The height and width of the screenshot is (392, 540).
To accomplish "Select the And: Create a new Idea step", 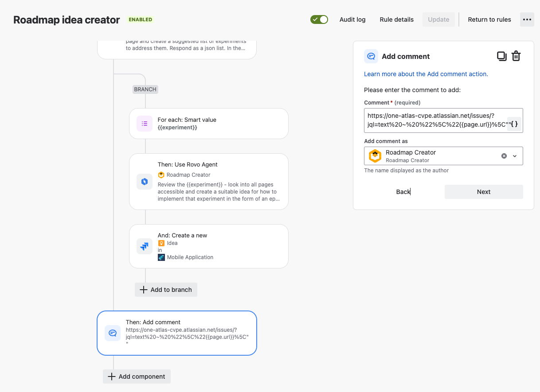I will click(x=209, y=246).
